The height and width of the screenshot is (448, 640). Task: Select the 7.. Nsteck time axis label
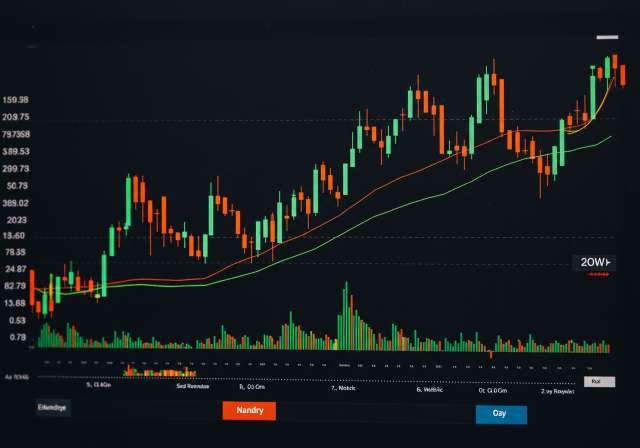[x=343, y=388]
